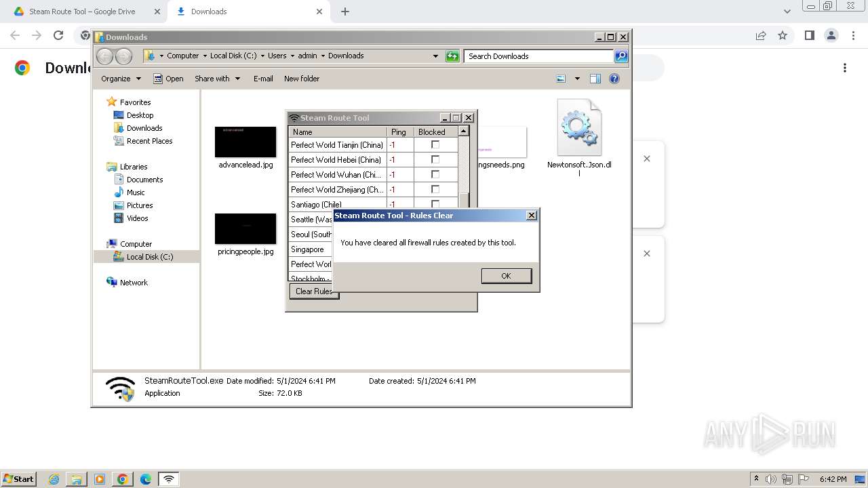
Task: Click Steam Route Tool taskbar icon
Action: coord(169,479)
